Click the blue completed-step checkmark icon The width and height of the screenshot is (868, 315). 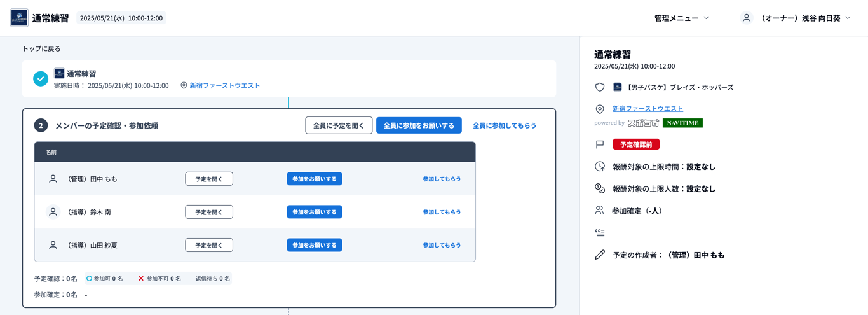click(41, 79)
